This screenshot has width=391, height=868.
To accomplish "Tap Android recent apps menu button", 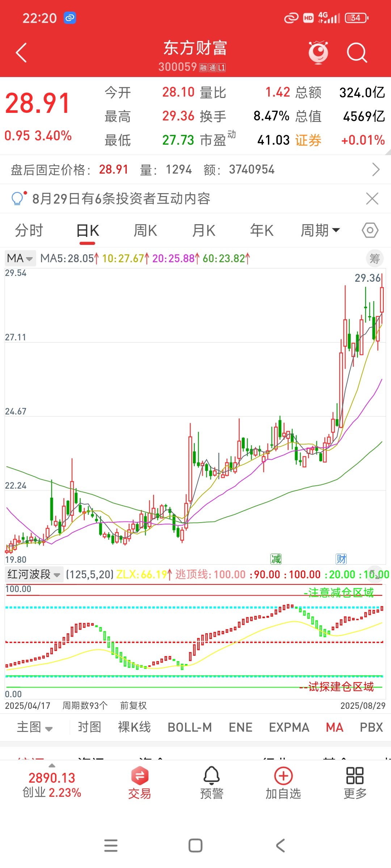I will [111, 846].
